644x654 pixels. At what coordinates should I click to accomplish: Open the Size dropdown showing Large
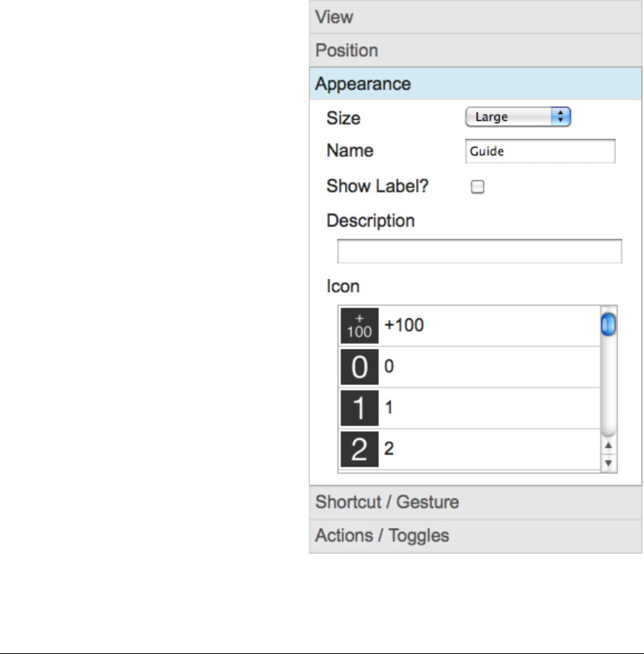pyautogui.click(x=517, y=117)
